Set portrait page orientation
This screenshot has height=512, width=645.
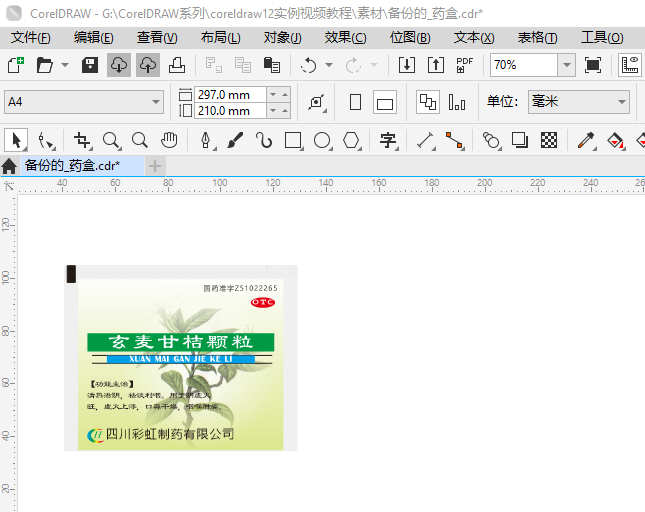(355, 102)
